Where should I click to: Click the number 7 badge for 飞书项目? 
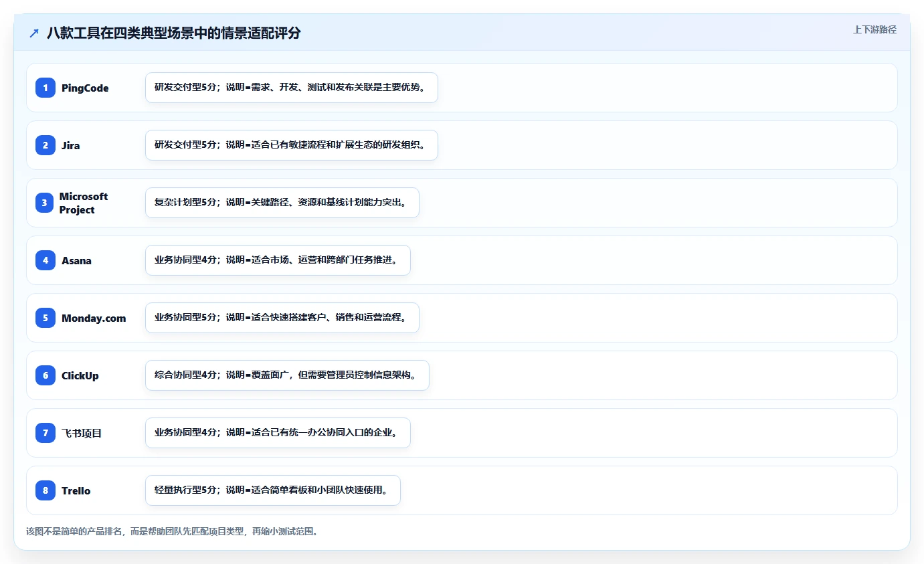(x=45, y=433)
